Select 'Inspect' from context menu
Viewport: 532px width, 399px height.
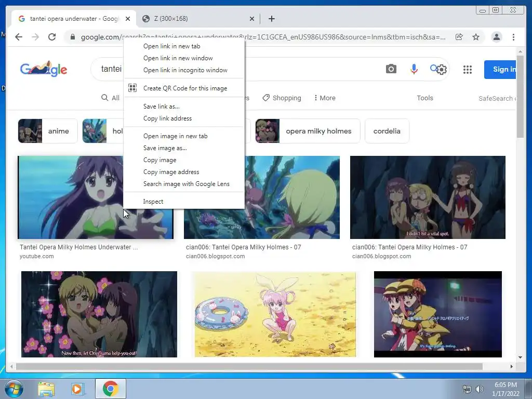(x=184, y=202)
